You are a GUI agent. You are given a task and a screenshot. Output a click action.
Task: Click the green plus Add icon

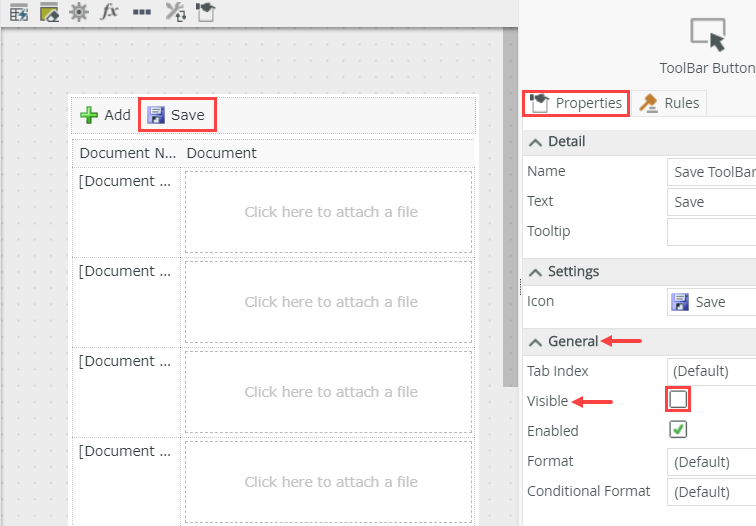(89, 115)
